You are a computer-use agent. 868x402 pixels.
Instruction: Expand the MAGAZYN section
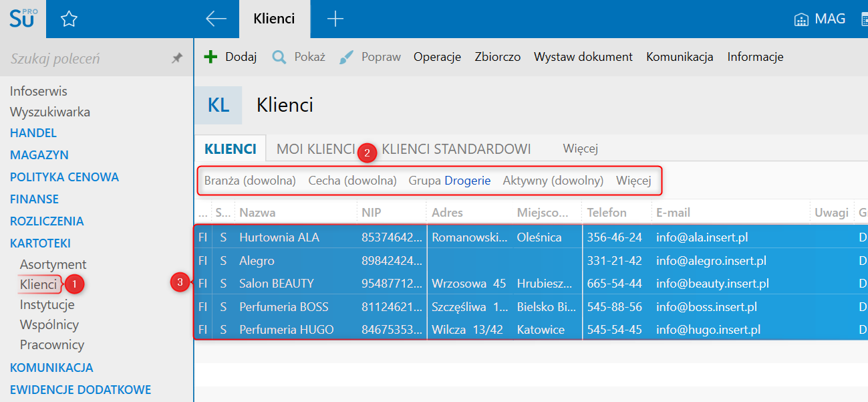click(x=39, y=155)
